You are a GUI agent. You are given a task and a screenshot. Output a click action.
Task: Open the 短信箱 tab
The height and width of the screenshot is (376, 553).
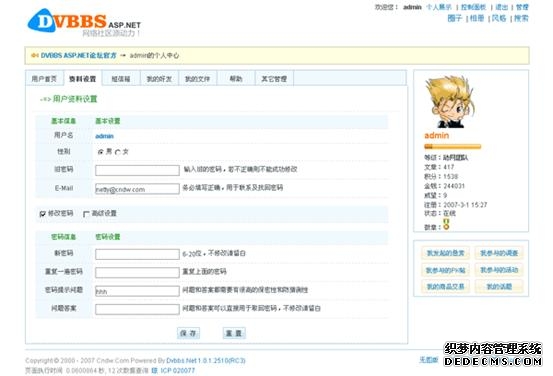[121, 79]
